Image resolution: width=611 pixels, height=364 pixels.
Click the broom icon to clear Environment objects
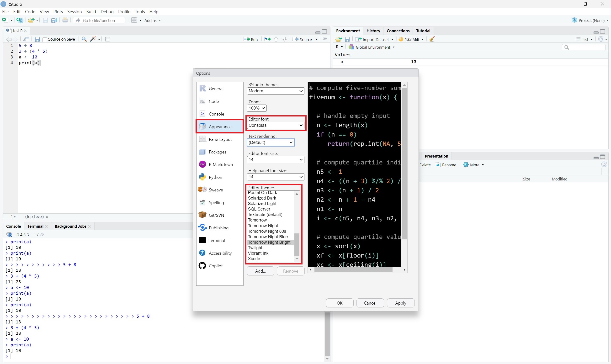pos(432,39)
